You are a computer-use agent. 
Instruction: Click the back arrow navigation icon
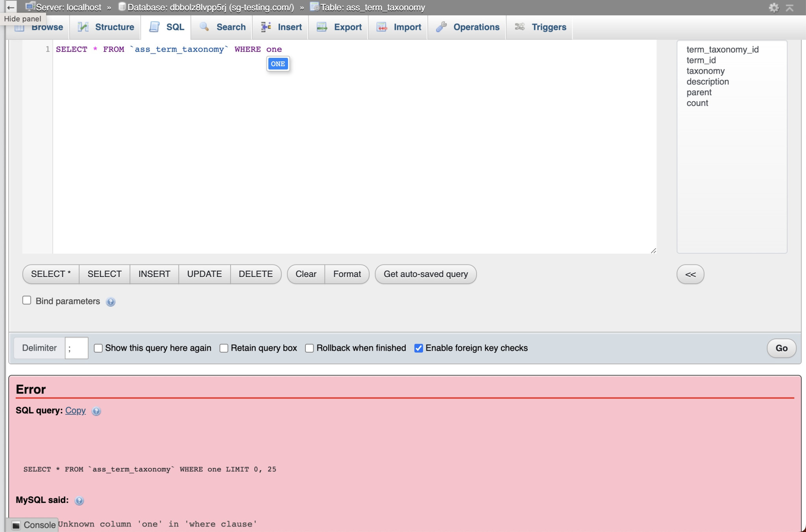click(11, 7)
